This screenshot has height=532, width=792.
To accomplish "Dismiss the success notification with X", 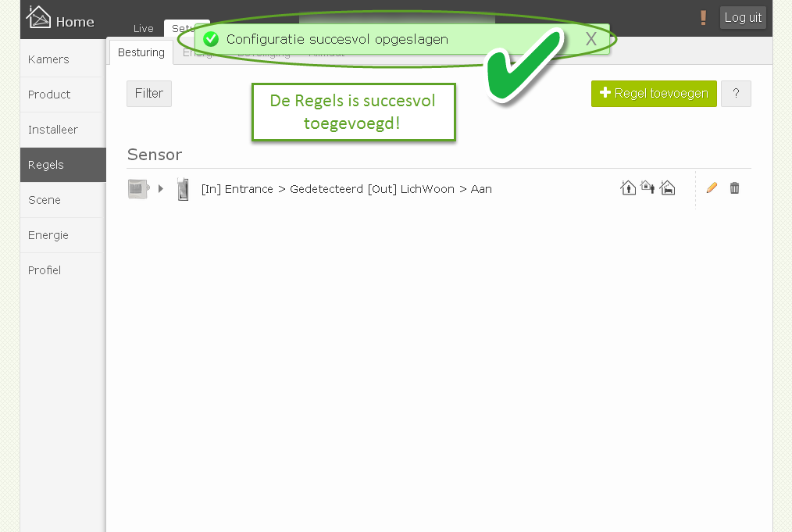I will tap(591, 39).
